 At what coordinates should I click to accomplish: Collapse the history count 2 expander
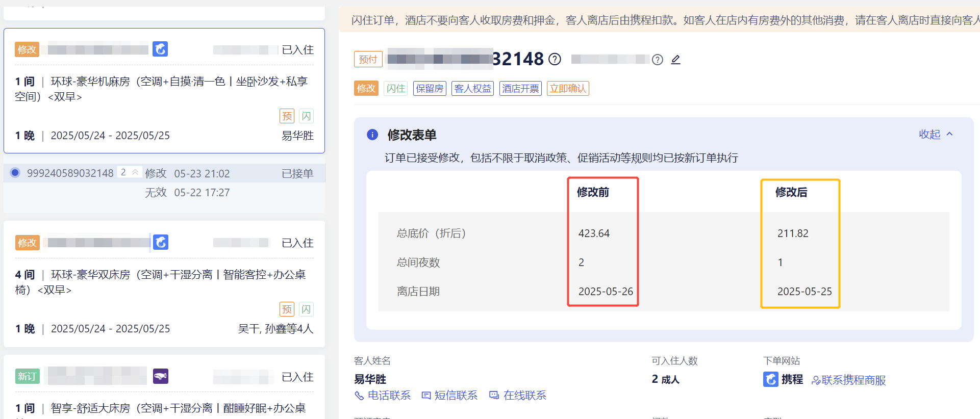(x=129, y=172)
